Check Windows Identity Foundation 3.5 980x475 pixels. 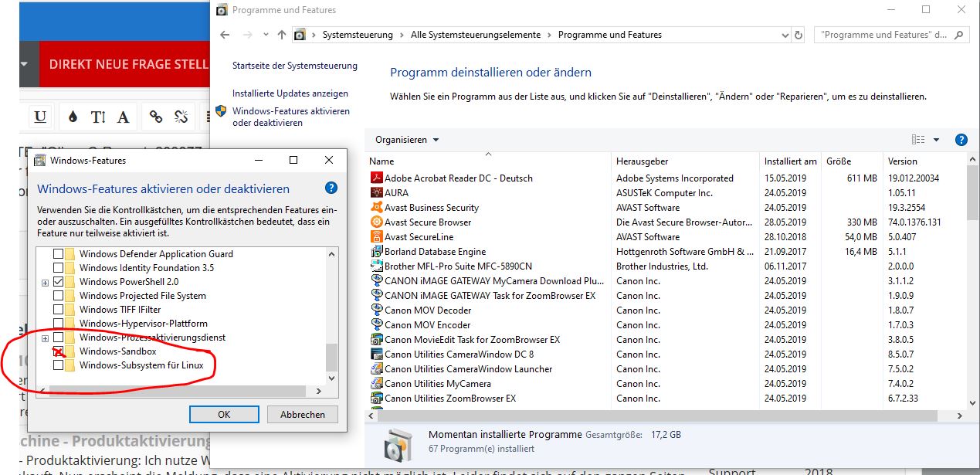tap(58, 268)
